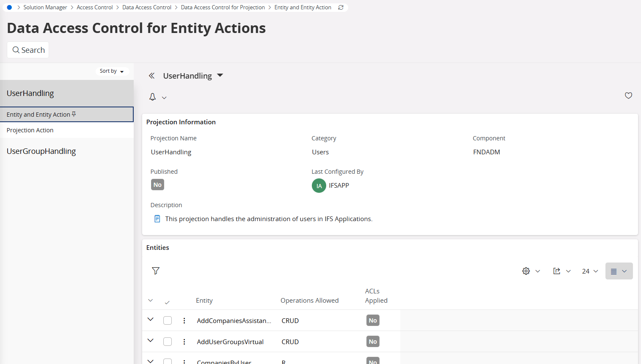The height and width of the screenshot is (364, 641).
Task: Click the Search button
Action: click(28, 50)
